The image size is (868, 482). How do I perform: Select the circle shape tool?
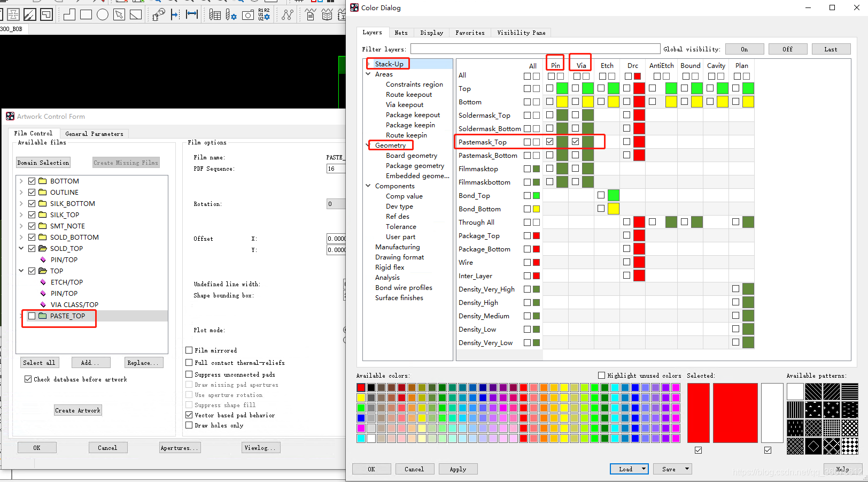point(103,14)
